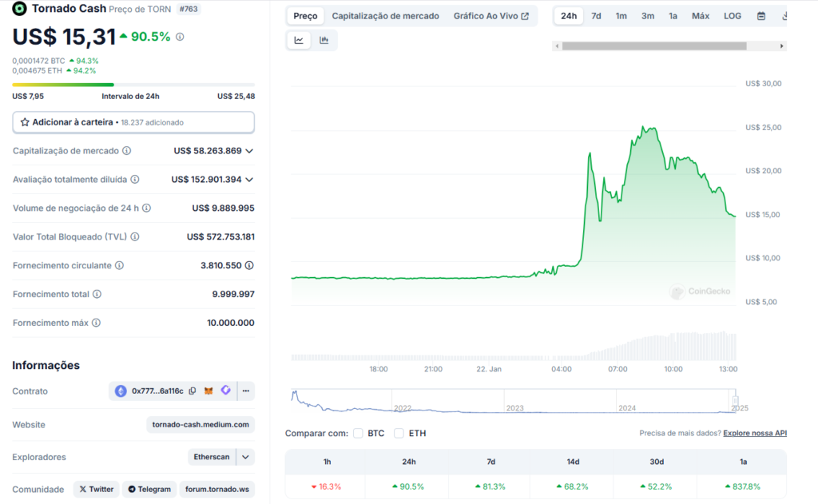Open Etherscan explorer link
Viewport: 818px width, 504px height.
(211, 457)
